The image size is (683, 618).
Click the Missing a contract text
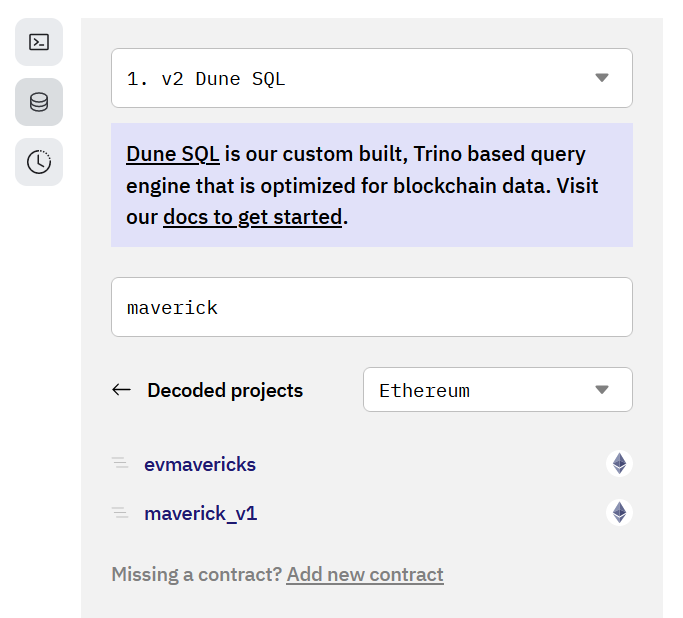[196, 575]
